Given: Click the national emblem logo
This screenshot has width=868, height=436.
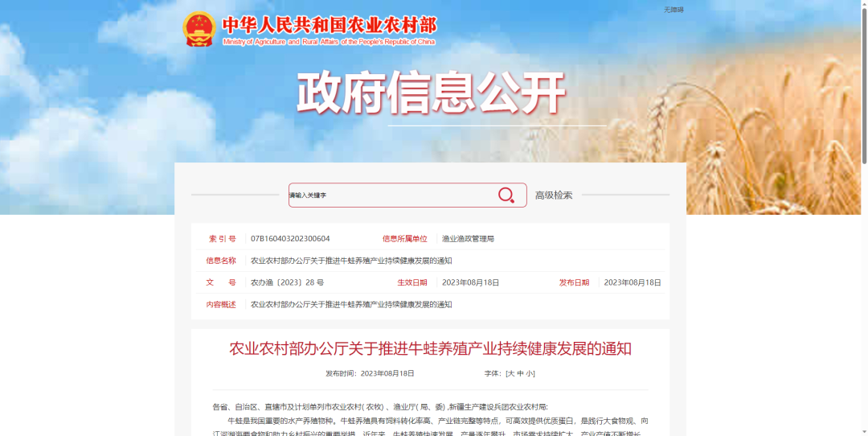Looking at the screenshot, I should coord(199,30).
